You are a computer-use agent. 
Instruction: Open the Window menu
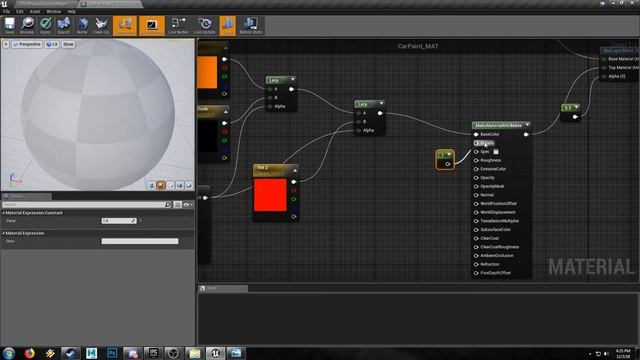53,11
